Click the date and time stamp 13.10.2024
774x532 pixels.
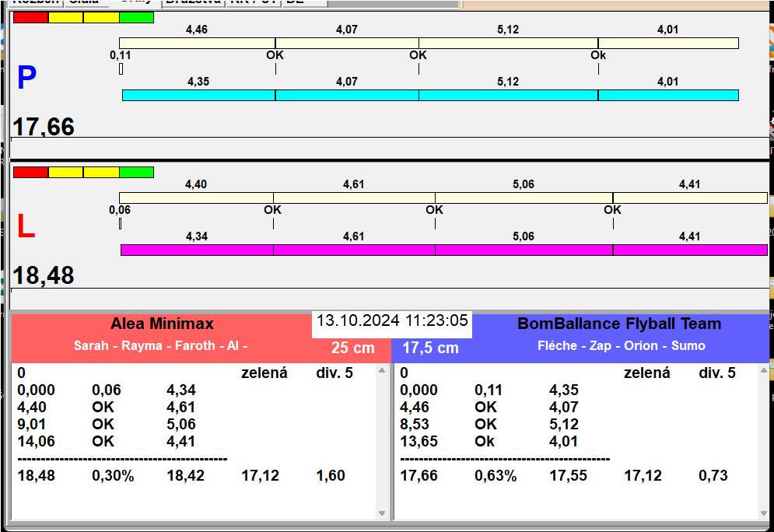(x=392, y=320)
